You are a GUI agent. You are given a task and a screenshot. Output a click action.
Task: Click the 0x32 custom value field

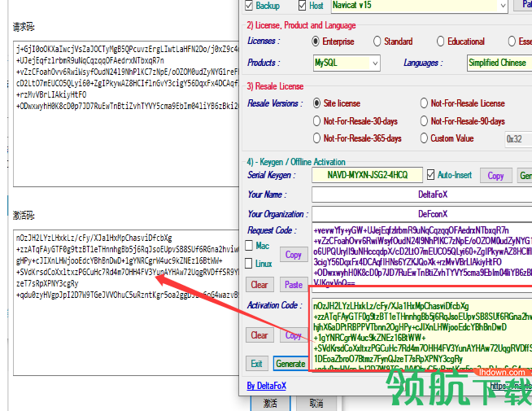[518, 139]
